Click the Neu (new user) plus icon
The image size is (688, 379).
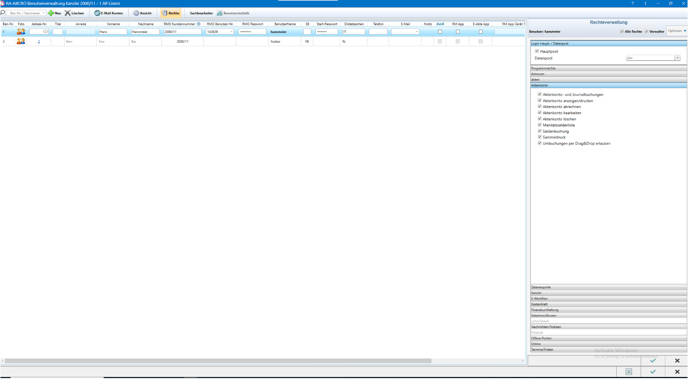pyautogui.click(x=51, y=13)
